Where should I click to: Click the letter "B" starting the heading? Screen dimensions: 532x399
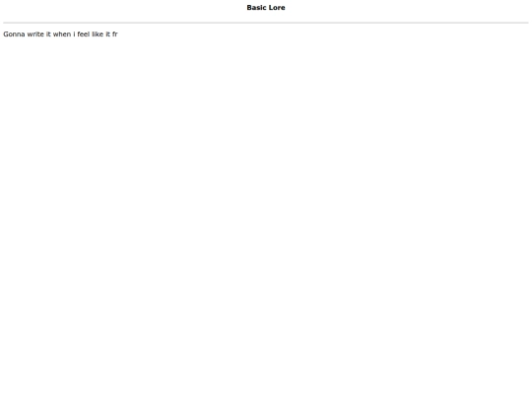click(x=249, y=8)
